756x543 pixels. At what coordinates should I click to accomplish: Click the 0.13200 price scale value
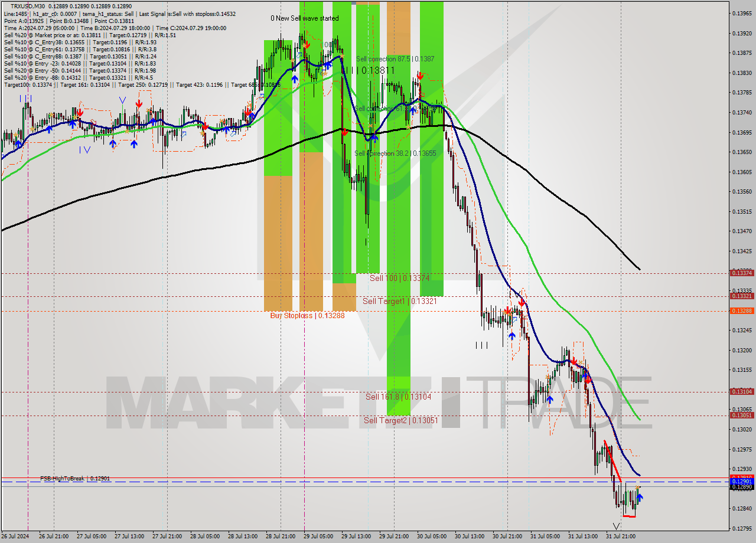742,350
